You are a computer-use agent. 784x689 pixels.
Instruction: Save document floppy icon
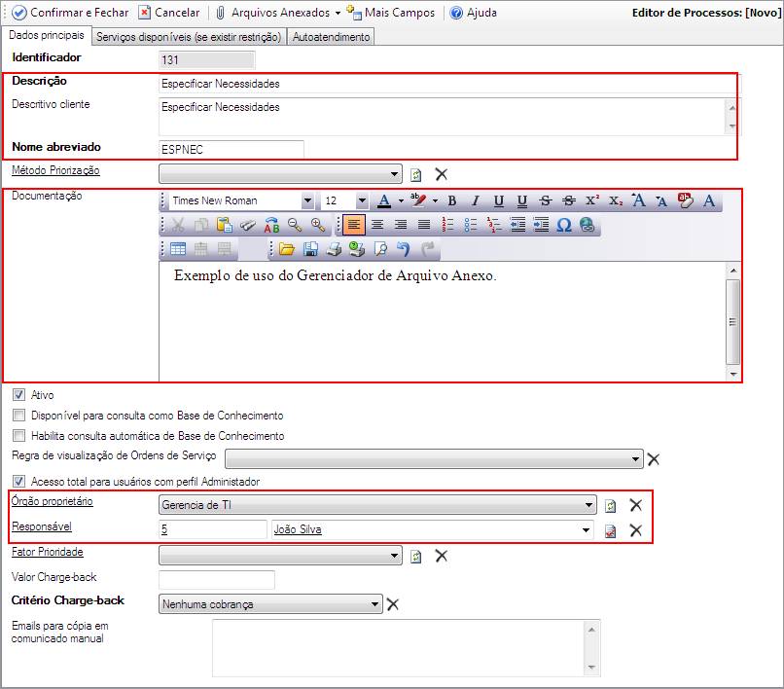point(310,249)
